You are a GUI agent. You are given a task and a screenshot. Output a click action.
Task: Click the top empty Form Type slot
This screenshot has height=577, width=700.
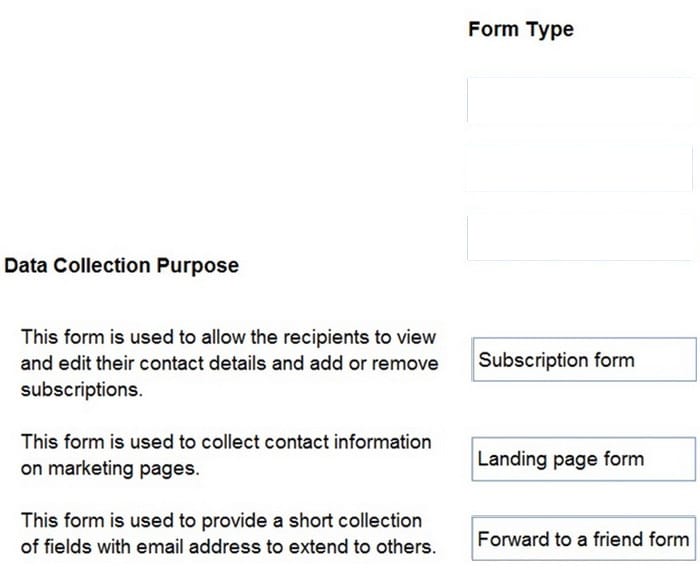point(580,101)
